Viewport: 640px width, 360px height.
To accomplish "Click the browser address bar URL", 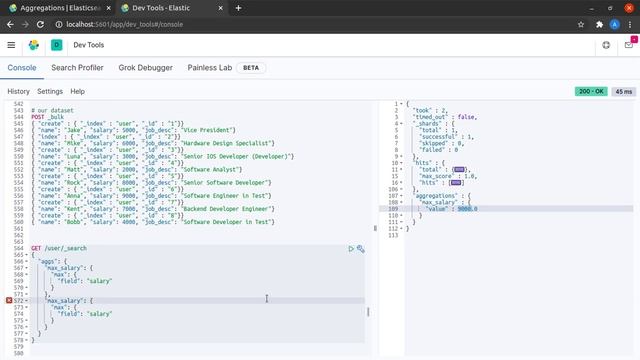I will tap(124, 24).
